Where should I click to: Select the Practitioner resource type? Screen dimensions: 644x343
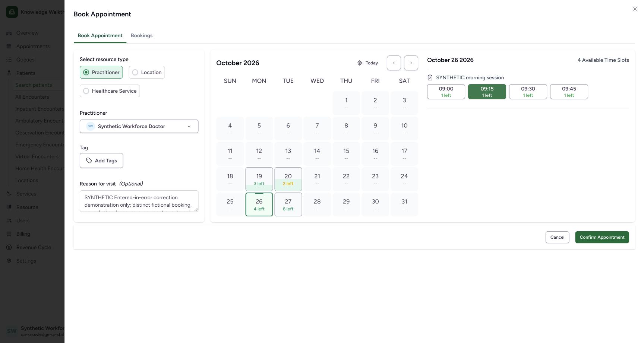101,72
